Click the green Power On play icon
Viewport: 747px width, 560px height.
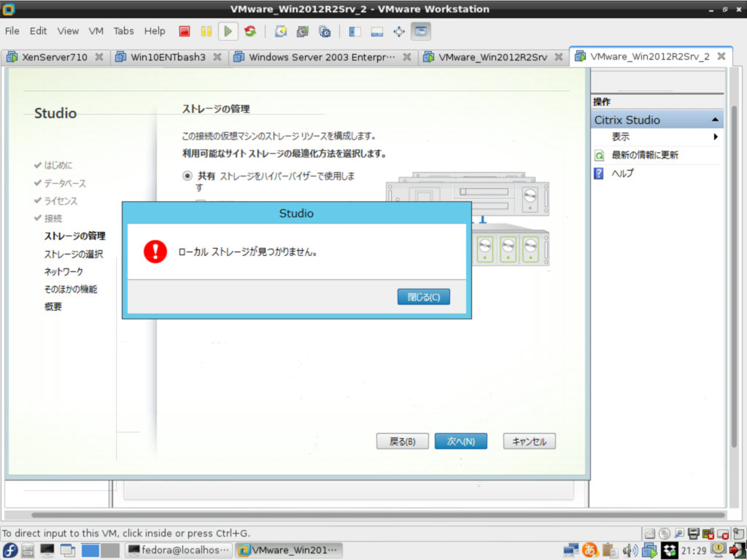228,31
